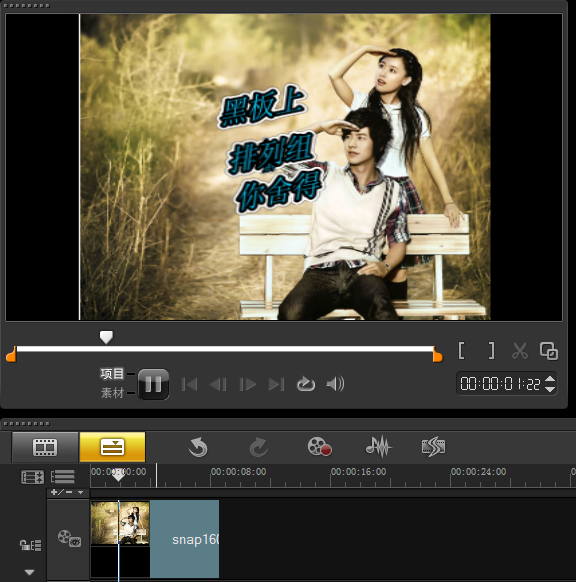This screenshot has height=582, width=576.
Task: Set mark-in with left bracket icon
Action: coord(462,350)
